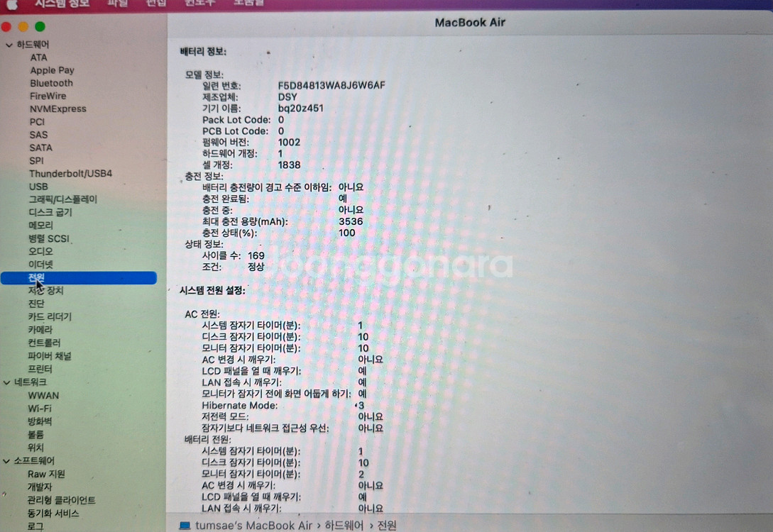Viewport: 773px width, 532px height.
Task: Select 위치 under 네트워크
Action: (x=35, y=448)
